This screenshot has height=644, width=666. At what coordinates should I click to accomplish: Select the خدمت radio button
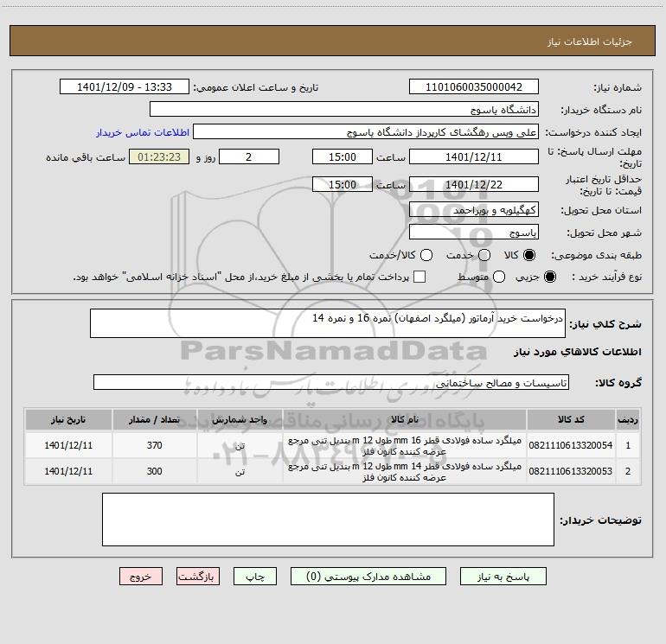[484, 255]
